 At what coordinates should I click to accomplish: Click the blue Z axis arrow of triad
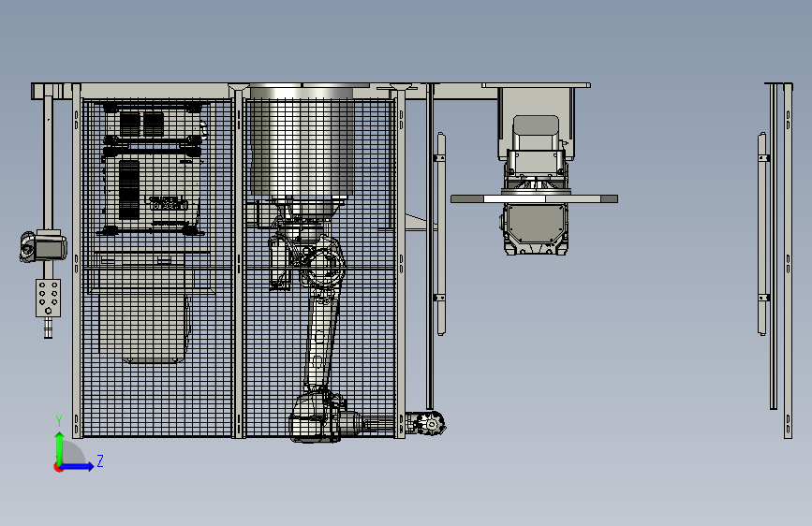point(78,466)
